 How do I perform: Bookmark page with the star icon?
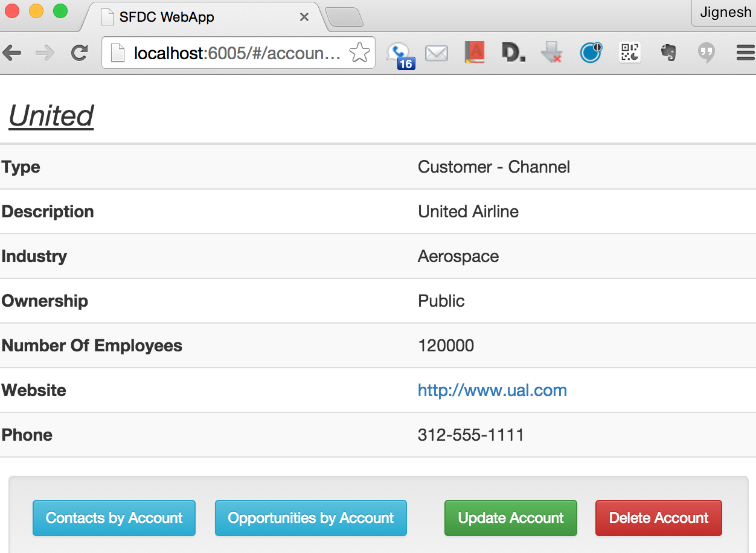point(360,53)
